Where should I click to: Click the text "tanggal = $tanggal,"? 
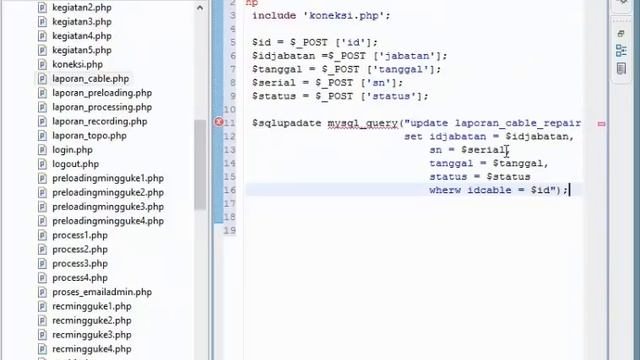(x=489, y=164)
